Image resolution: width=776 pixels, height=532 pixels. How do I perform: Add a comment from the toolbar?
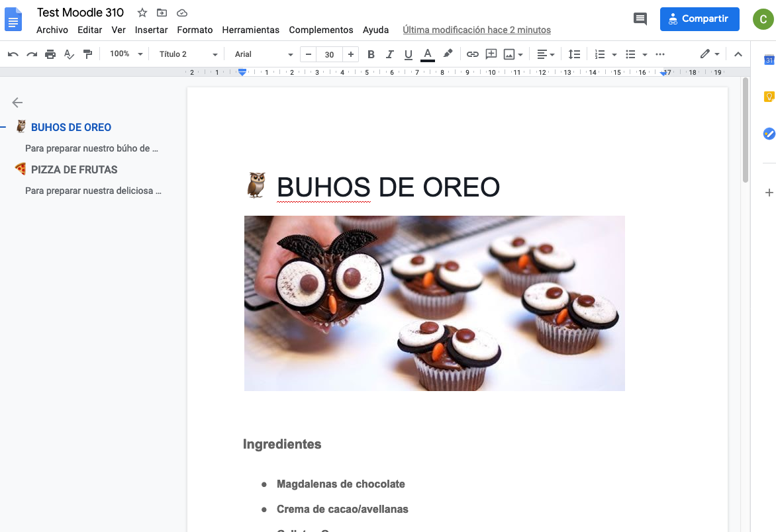pos(491,54)
